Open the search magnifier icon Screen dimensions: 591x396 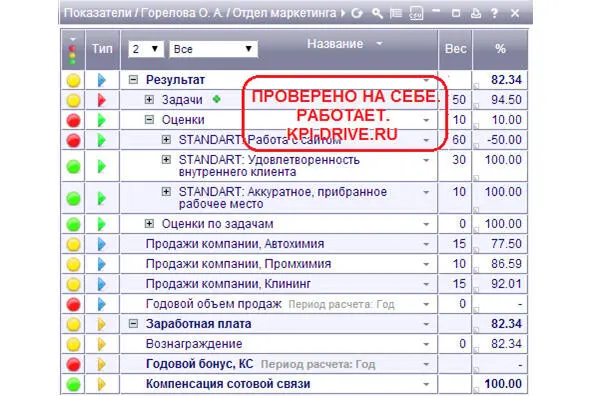pyautogui.click(x=377, y=13)
